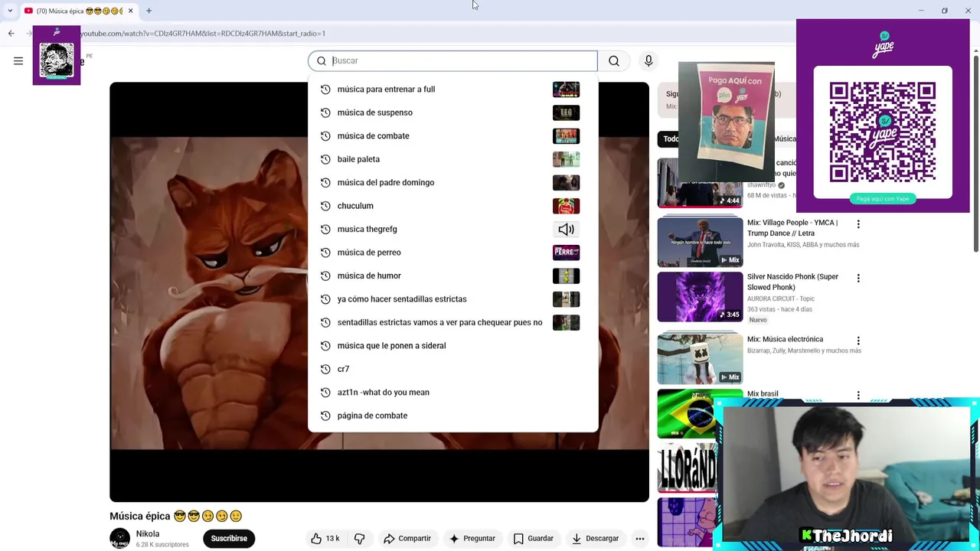This screenshot has height=551, width=980.
Task: Open Mix: Village People - YMCA video
Action: coord(792,228)
